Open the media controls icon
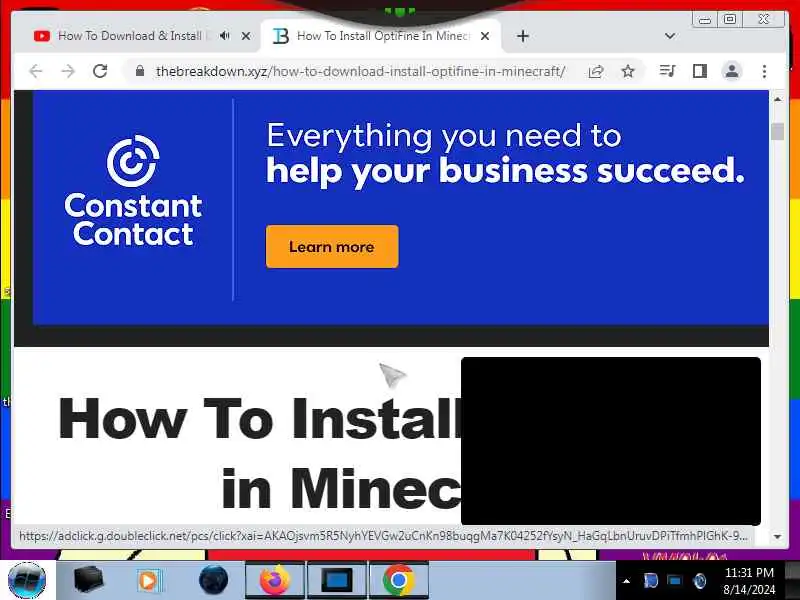This screenshot has height=600, width=800. click(x=667, y=71)
